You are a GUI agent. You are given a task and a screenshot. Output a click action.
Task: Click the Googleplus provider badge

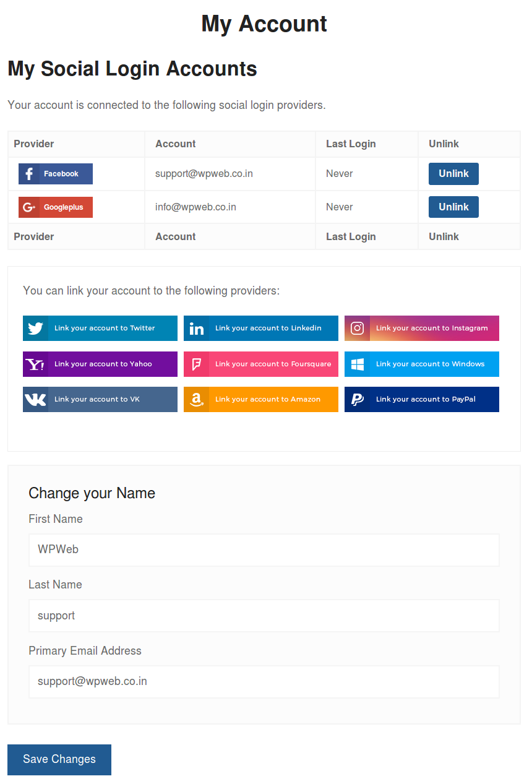pyautogui.click(x=56, y=207)
